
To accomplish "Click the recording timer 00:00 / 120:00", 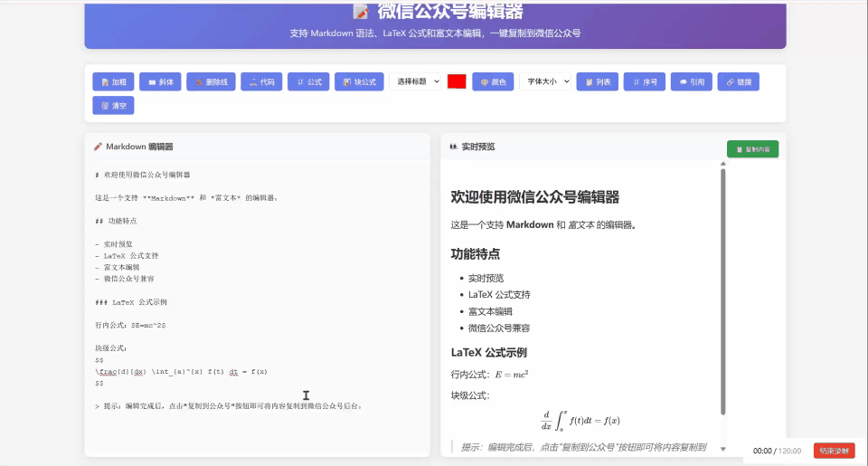I will tap(777, 451).
